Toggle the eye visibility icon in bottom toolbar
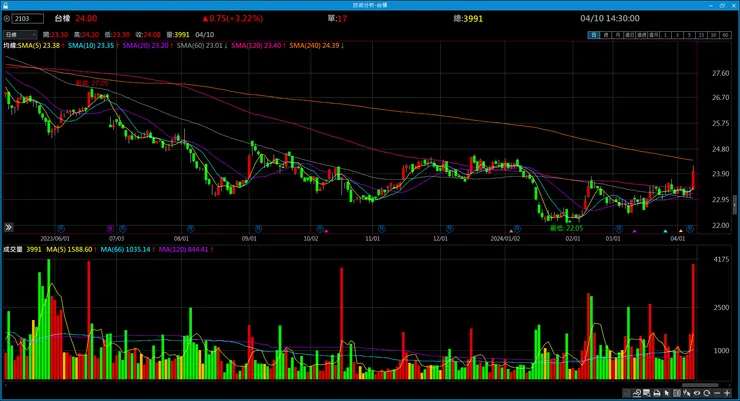740x401 pixels. click(697, 393)
